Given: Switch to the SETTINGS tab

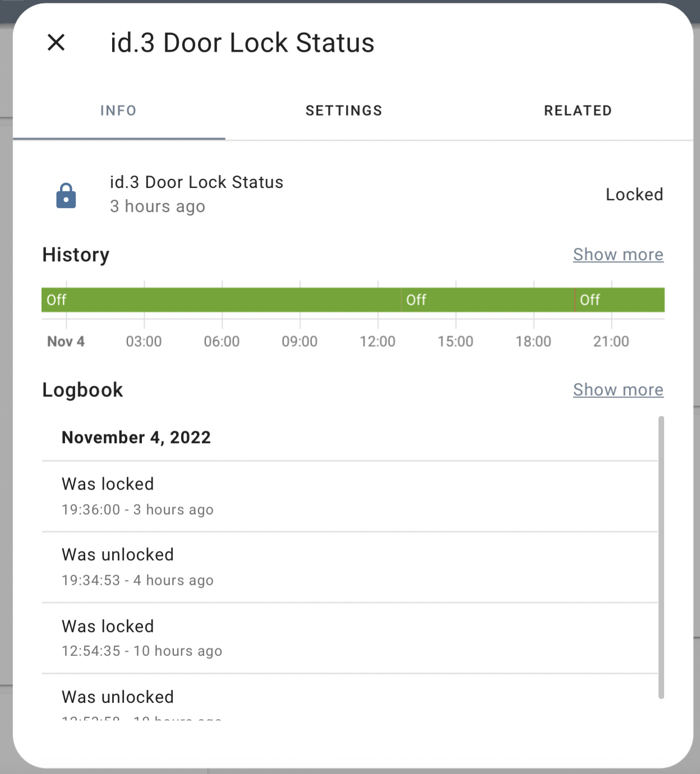Looking at the screenshot, I should click(x=344, y=110).
